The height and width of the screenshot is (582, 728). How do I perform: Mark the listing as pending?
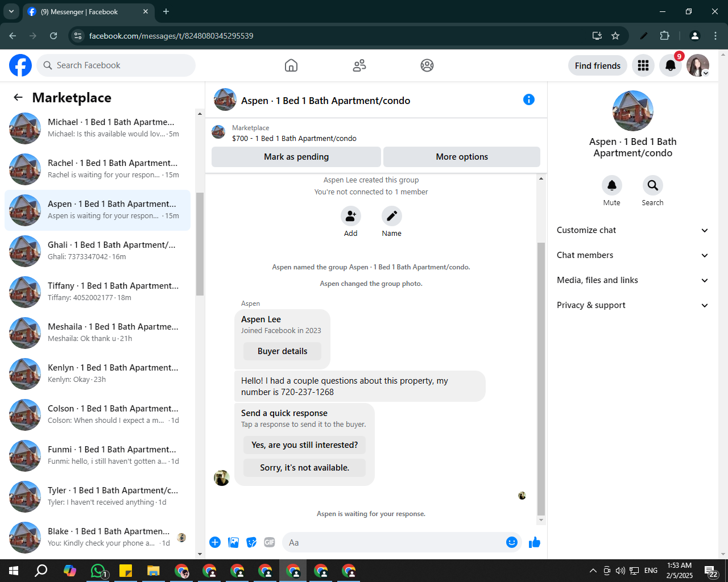pyautogui.click(x=296, y=157)
